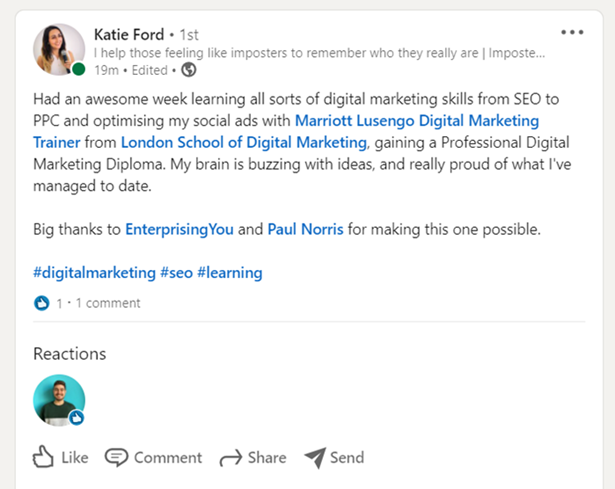The image size is (615, 489).
Task: Click the blue like reaction count icon
Action: 42,303
